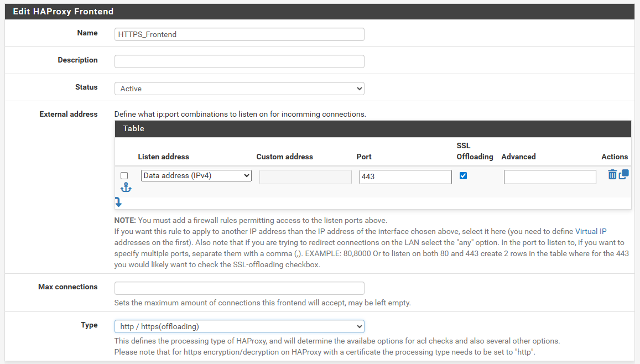Image resolution: width=640 pixels, height=364 pixels.
Task: Click the disabled Custom address field
Action: [305, 176]
